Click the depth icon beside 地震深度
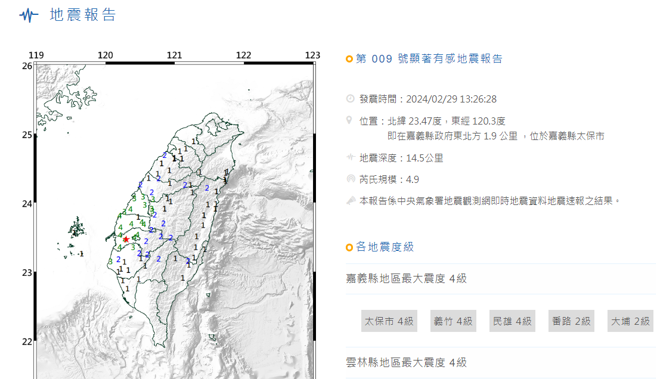Viewport: 656px width, 379px height. pos(350,157)
